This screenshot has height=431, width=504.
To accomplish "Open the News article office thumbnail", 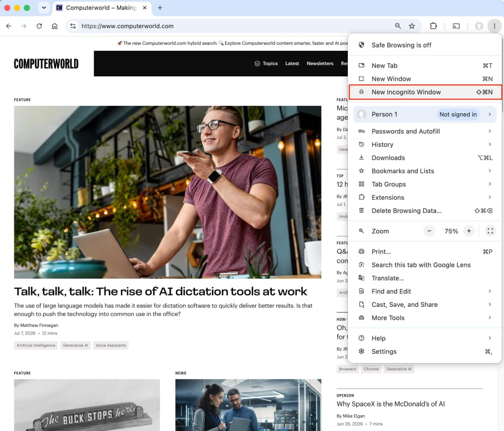I will [248, 405].
